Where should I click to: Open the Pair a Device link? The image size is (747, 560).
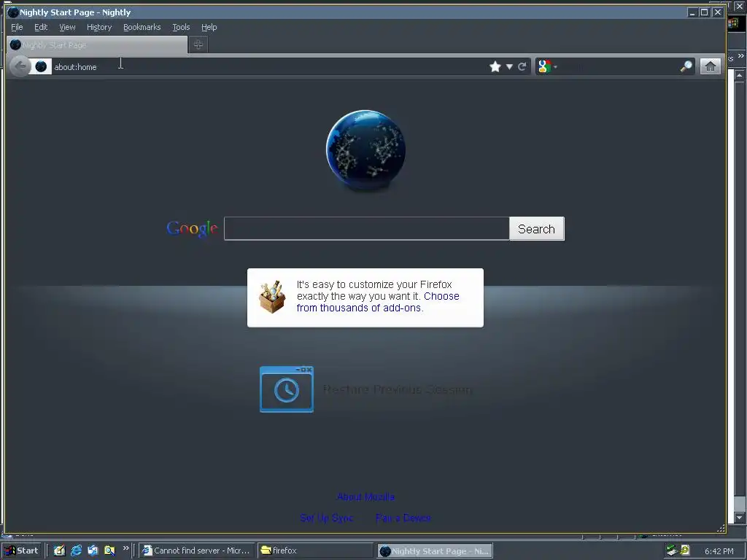tap(403, 518)
